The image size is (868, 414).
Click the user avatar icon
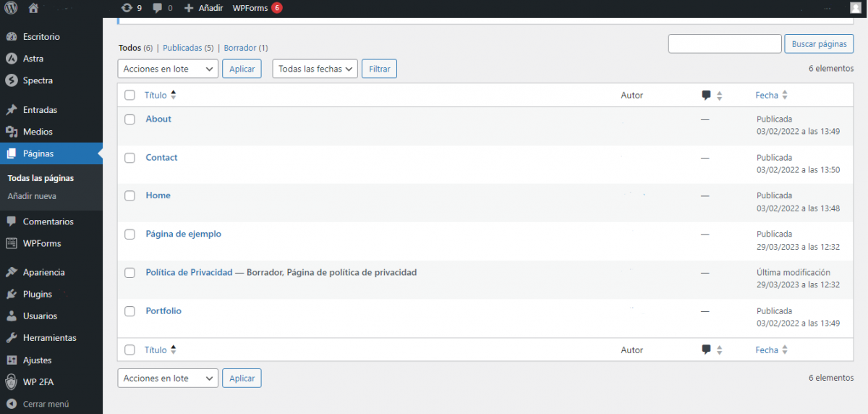pos(856,8)
